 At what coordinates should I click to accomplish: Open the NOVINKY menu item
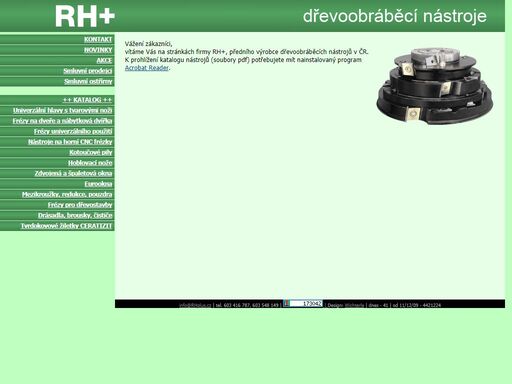click(x=98, y=50)
